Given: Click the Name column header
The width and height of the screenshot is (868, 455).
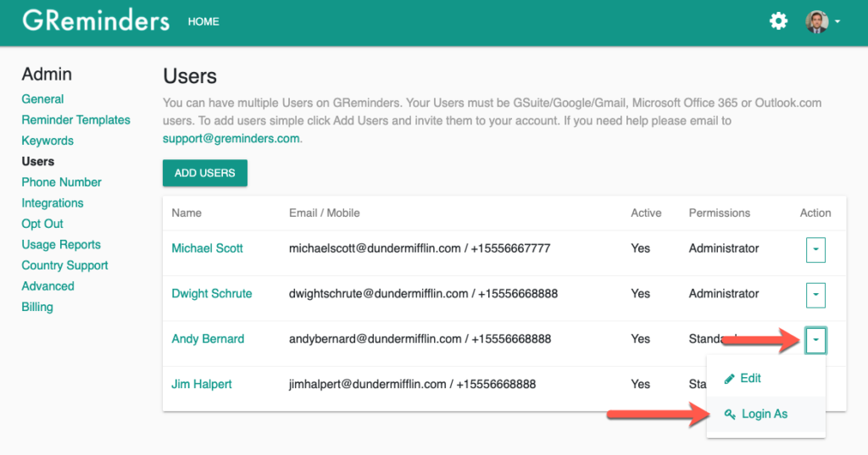Looking at the screenshot, I should pyautogui.click(x=186, y=214).
